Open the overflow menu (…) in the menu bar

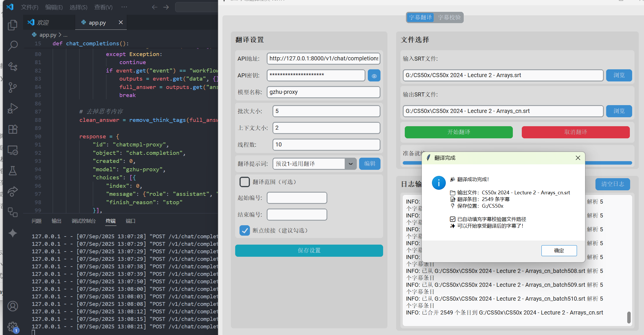[124, 7]
